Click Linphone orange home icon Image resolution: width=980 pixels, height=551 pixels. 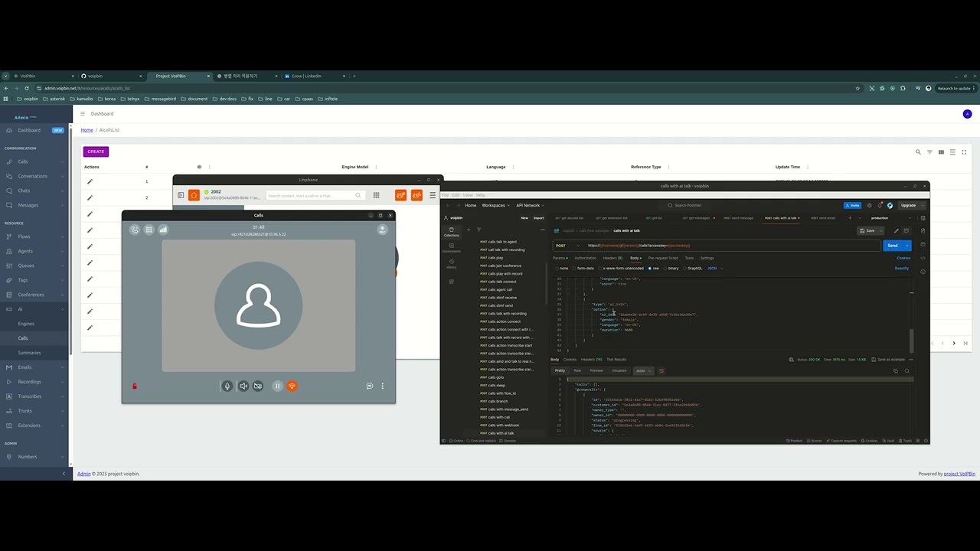point(194,195)
